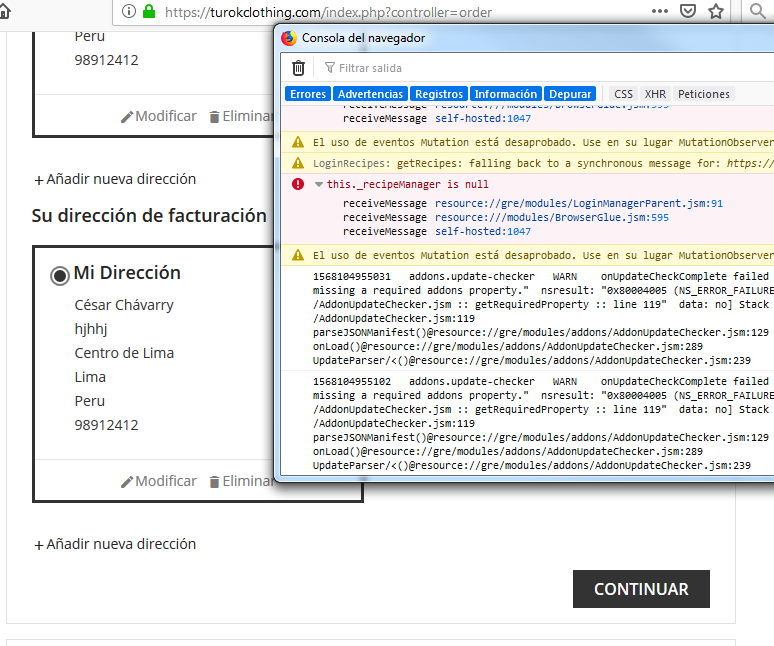The width and height of the screenshot is (774, 646).
Task: Toggle the Depurar filter
Action: tap(570, 94)
